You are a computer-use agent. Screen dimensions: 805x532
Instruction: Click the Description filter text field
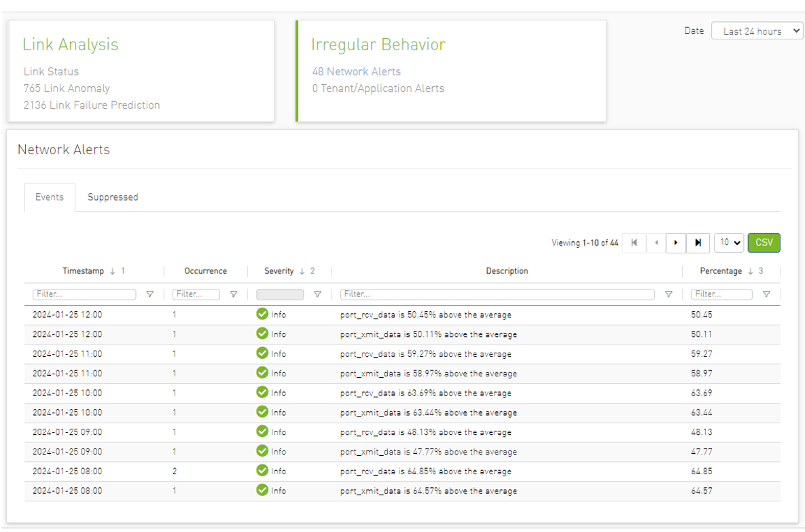[497, 295]
